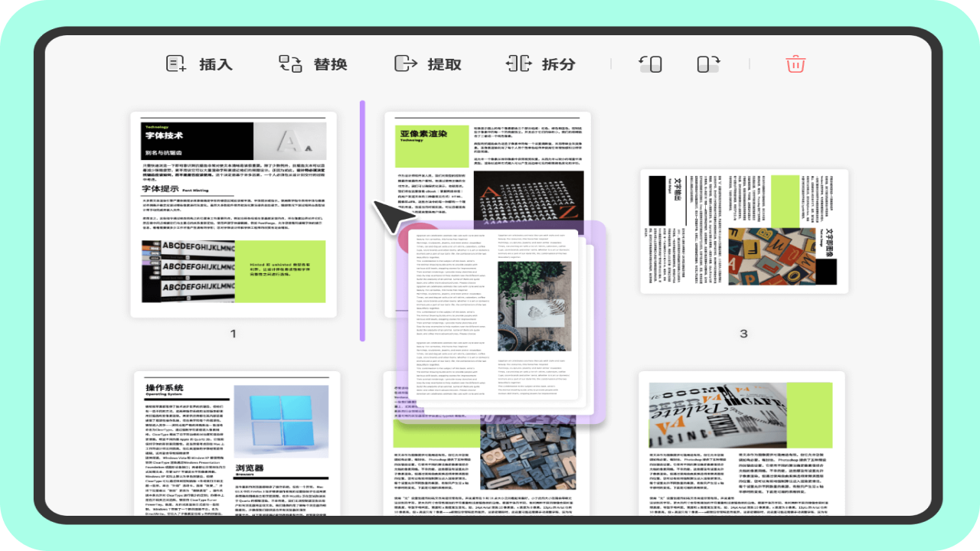Rotate page clockwise
This screenshot has width=980, height=551.
tap(708, 64)
